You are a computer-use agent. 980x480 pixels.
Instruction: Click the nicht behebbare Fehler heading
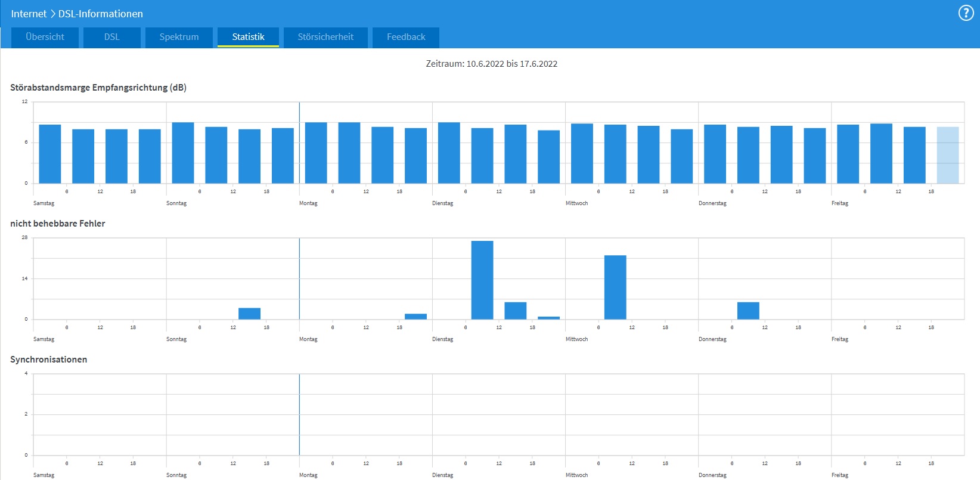tap(58, 224)
